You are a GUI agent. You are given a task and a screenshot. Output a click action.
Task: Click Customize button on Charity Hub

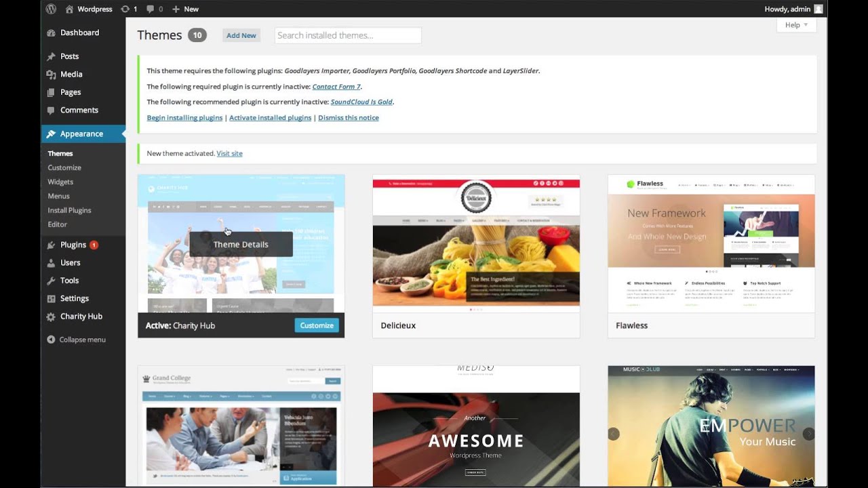[x=317, y=325]
